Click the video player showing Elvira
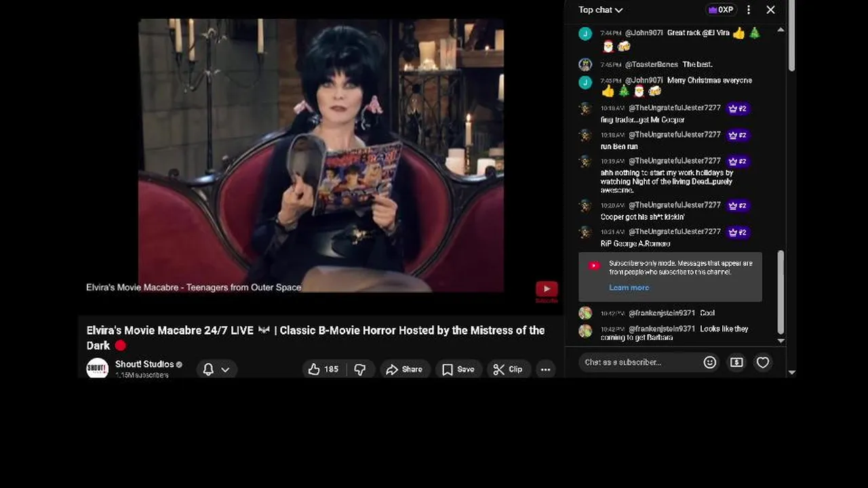The image size is (868, 488). click(321, 155)
